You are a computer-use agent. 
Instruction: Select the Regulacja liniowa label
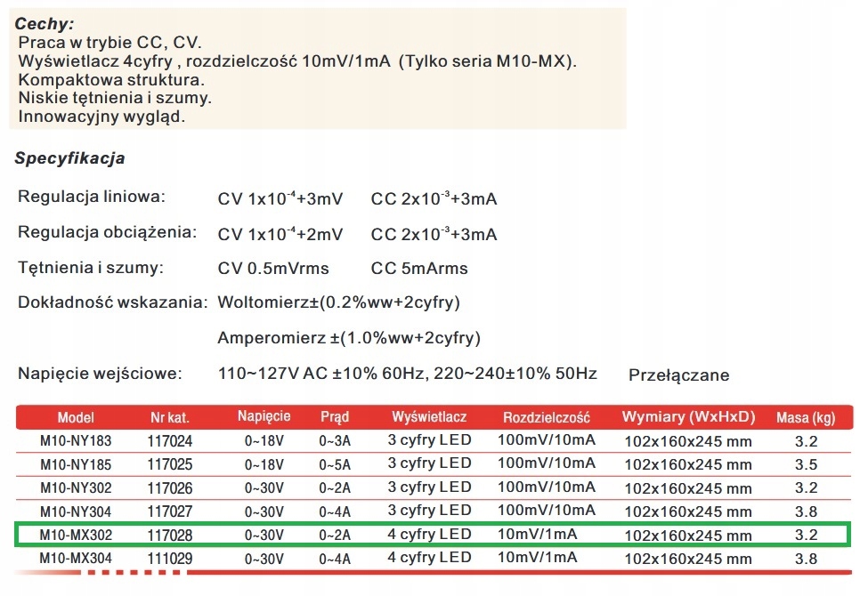(x=92, y=197)
